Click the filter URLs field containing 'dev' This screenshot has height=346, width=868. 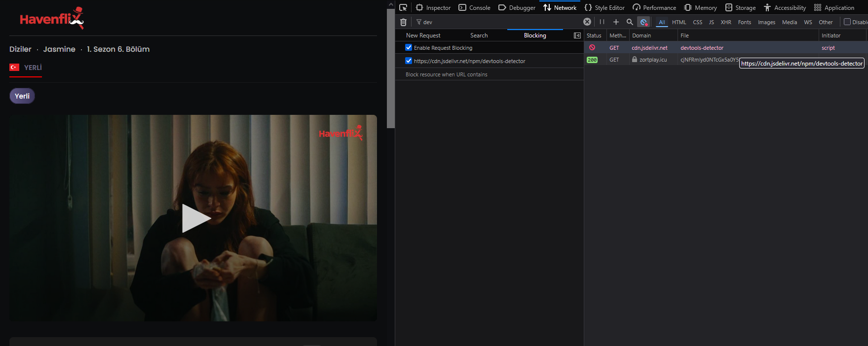[x=498, y=22]
